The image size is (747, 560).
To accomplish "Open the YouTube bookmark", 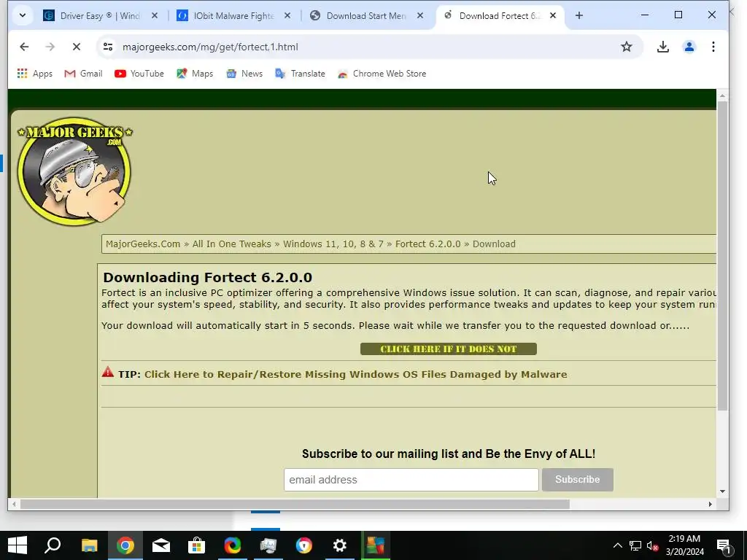I will [x=139, y=74].
